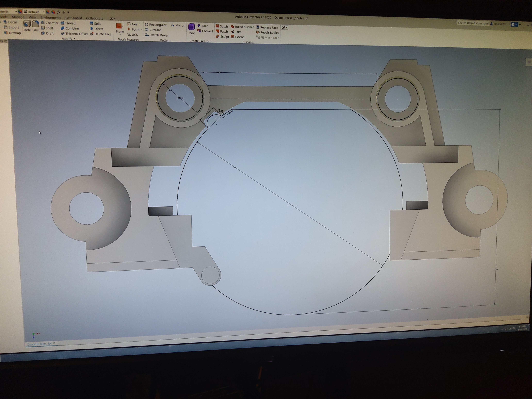Open the Repair Bodies tool
Viewport: 532px width, 399px height.
268,33
